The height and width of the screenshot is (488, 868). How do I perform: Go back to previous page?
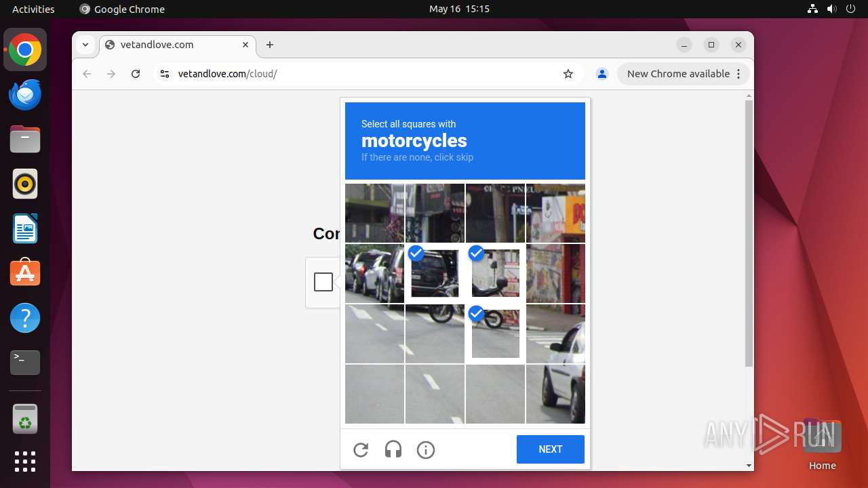coord(87,74)
